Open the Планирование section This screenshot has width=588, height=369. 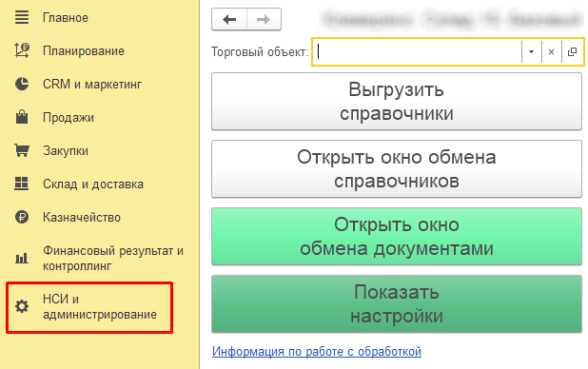pos(83,50)
